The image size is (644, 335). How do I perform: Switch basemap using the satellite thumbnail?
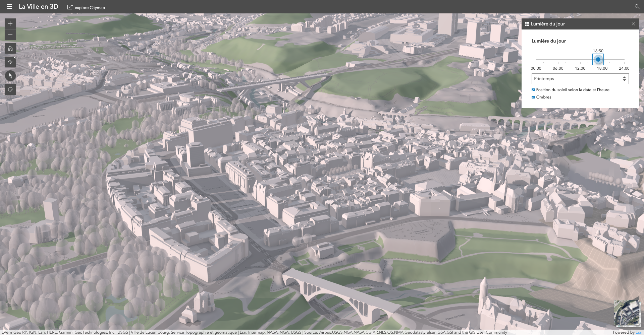coord(627,313)
